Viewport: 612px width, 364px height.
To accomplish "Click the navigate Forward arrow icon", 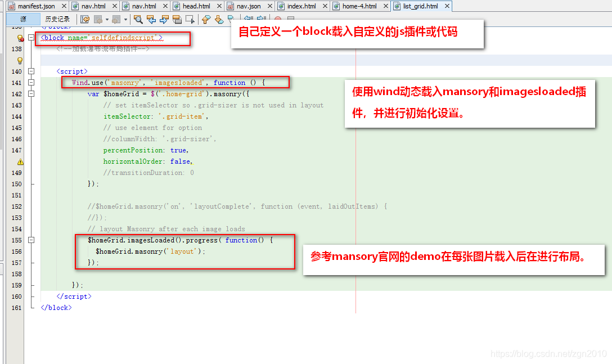I will (116, 19).
